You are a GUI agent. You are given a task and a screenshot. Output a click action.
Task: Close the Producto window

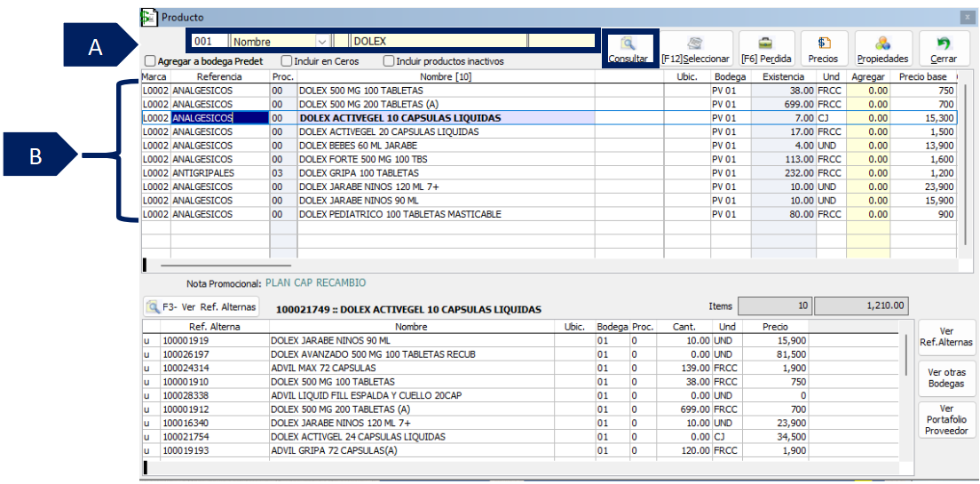[x=968, y=18]
